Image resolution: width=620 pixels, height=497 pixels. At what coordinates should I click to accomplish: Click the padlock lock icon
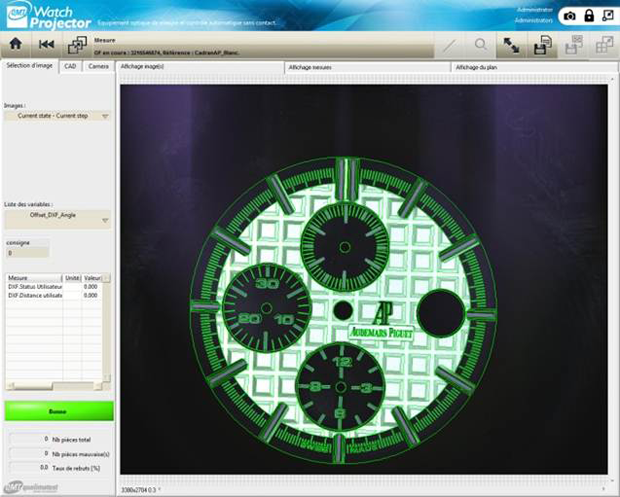point(588,16)
